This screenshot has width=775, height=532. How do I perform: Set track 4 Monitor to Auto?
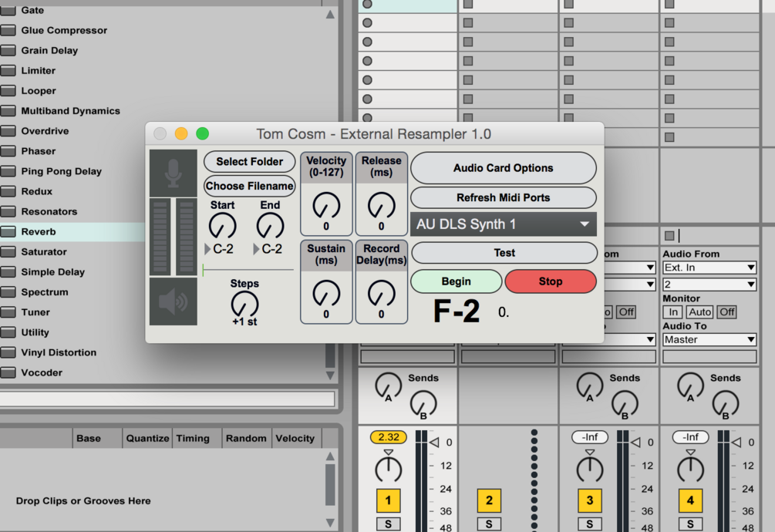coord(699,312)
